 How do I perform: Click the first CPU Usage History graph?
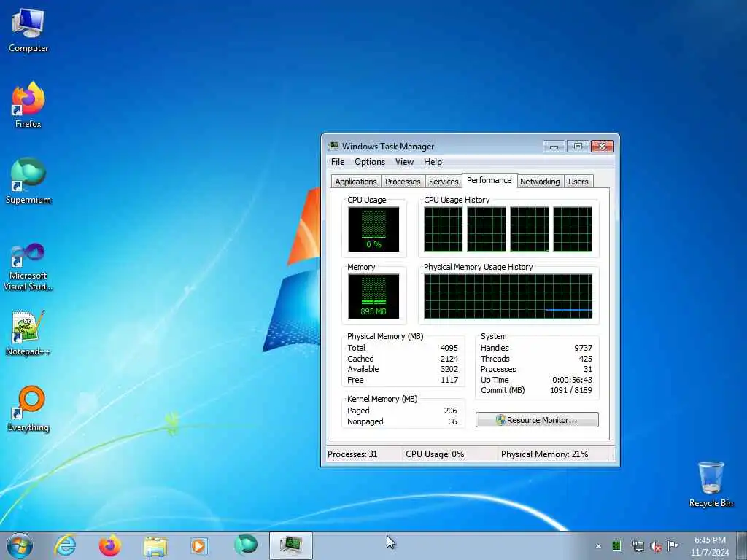click(x=443, y=229)
